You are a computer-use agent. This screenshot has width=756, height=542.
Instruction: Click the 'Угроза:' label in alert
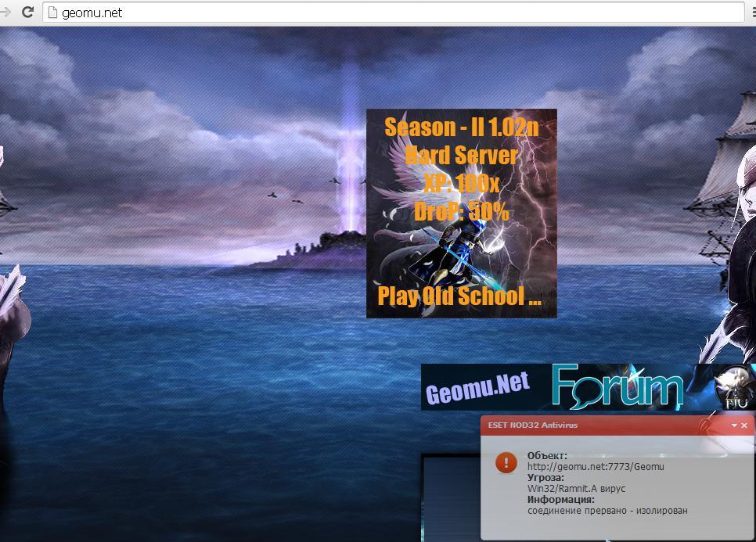545,477
